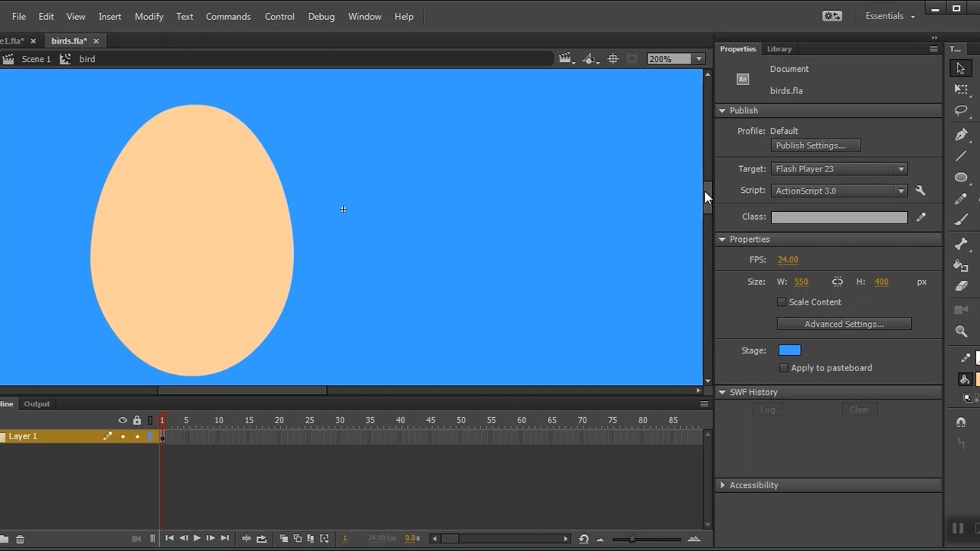
Task: Click the ActionScript settings wrench icon
Action: point(920,191)
